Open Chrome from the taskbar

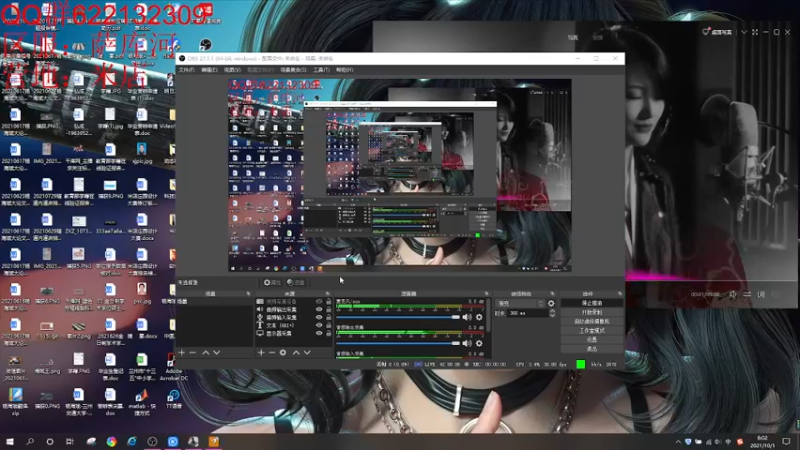[x=111, y=441]
